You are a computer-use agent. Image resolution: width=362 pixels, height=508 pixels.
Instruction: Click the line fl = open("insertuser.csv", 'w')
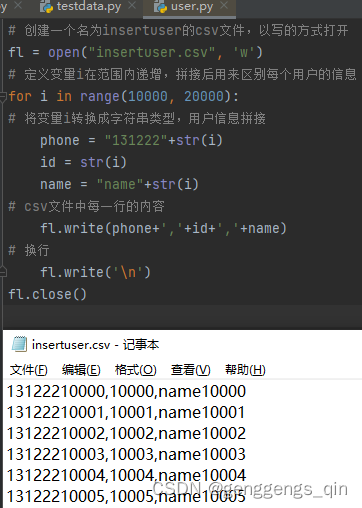(x=136, y=52)
